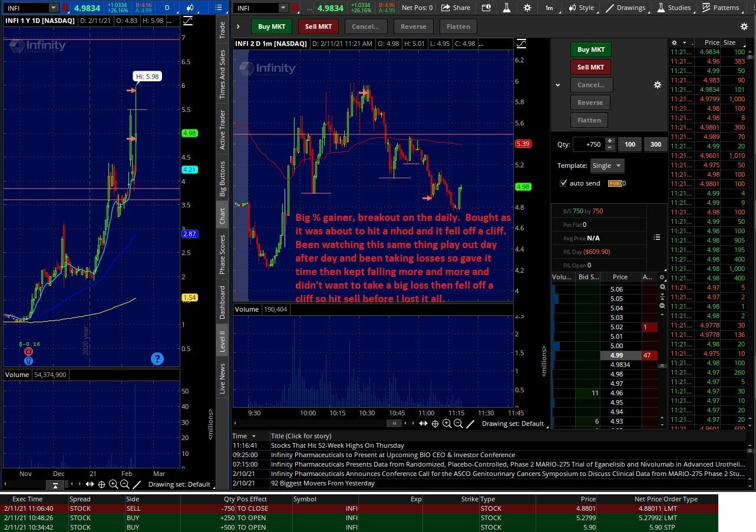Screen dimensions: 756x532
Task: Click red link icon beside left INFI symbol box
Action: point(65,8)
